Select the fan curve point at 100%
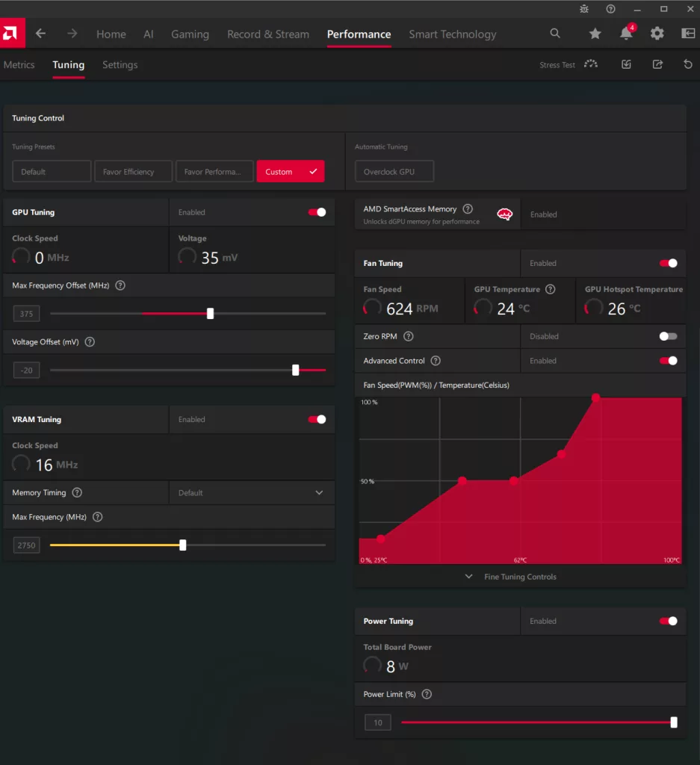Screen dimensions: 700x765 [x=595, y=397]
